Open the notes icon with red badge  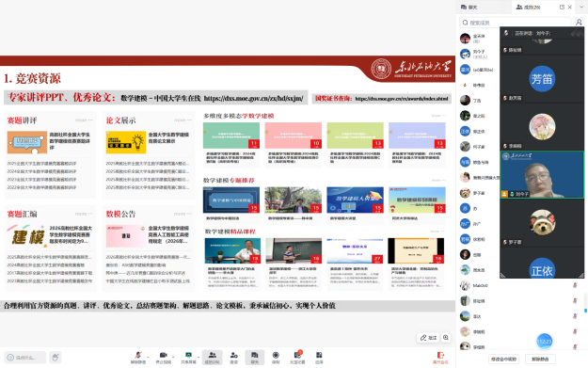pyautogui.click(x=297, y=358)
